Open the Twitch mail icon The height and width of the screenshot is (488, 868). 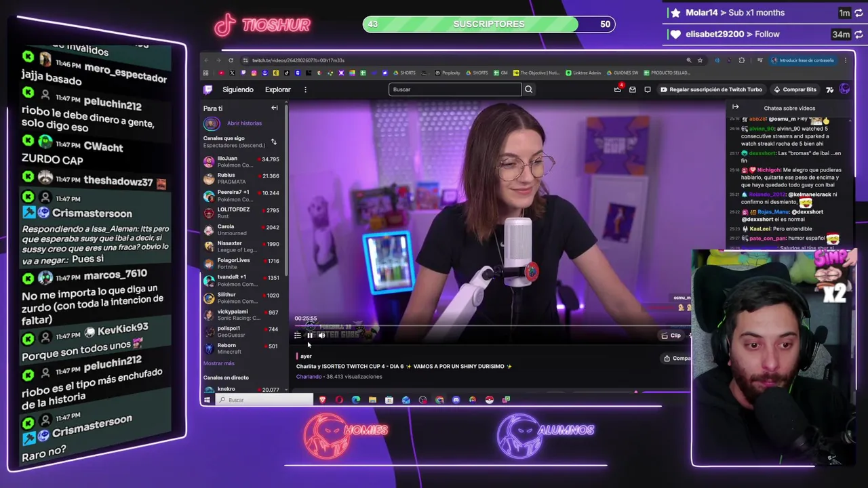633,89
